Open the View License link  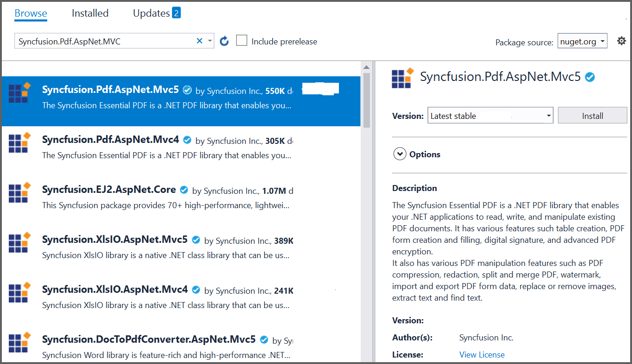click(482, 355)
